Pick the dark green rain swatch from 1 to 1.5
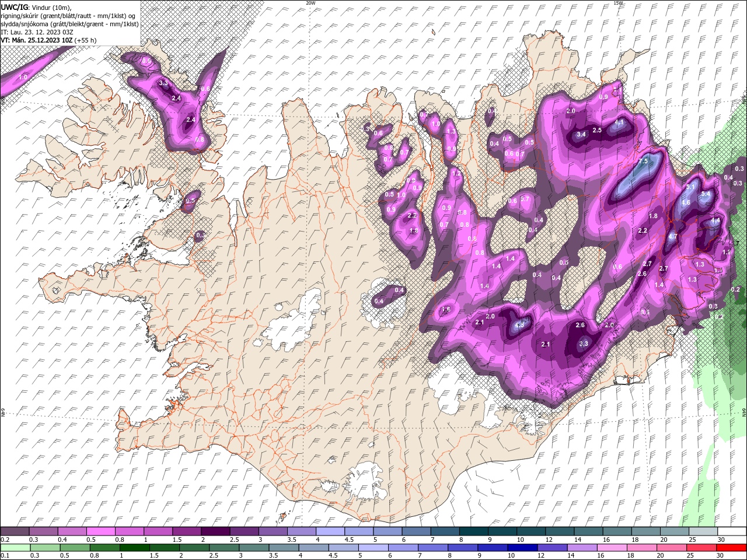This screenshot has height=560, width=747. [134, 547]
